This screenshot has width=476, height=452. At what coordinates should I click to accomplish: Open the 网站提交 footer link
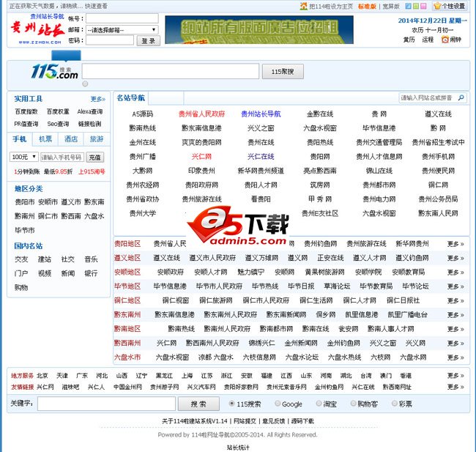(245, 421)
